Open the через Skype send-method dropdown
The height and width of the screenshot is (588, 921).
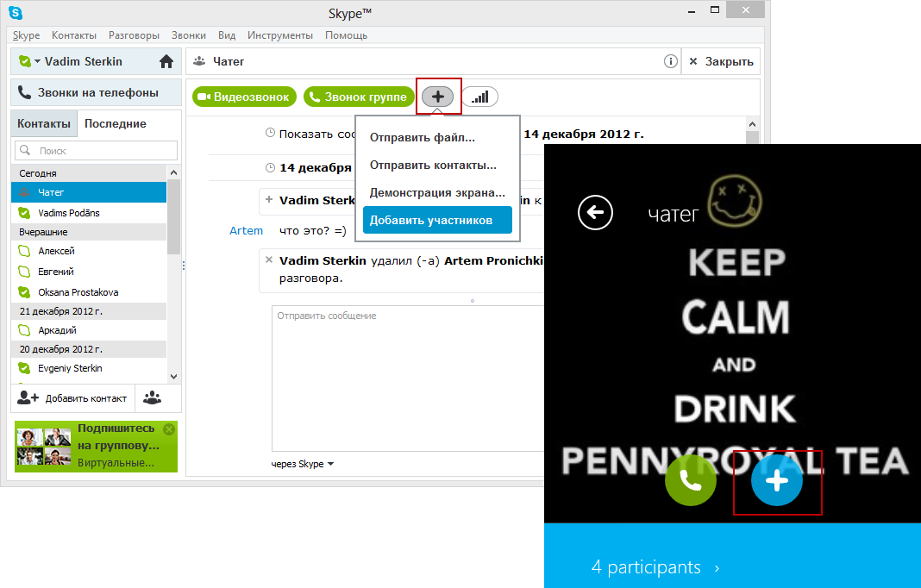pyautogui.click(x=303, y=464)
